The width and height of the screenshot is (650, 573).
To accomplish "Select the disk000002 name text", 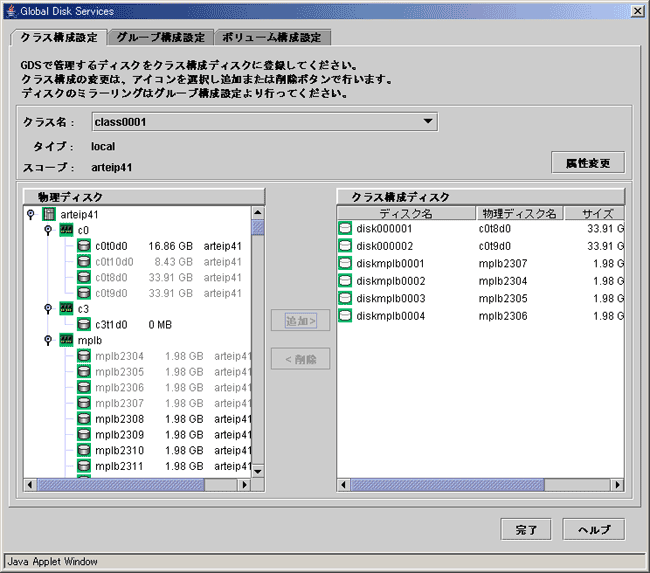I will click(384, 246).
